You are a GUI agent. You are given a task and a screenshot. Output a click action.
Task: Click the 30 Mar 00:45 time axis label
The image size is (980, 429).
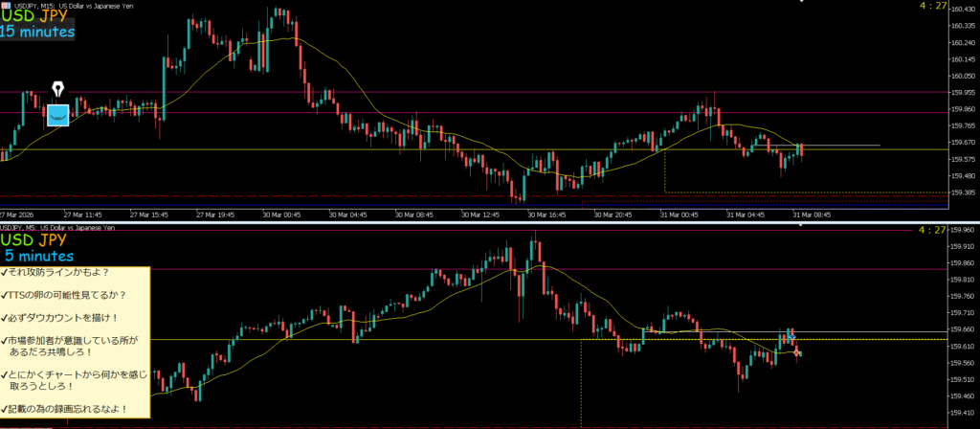coord(277,215)
